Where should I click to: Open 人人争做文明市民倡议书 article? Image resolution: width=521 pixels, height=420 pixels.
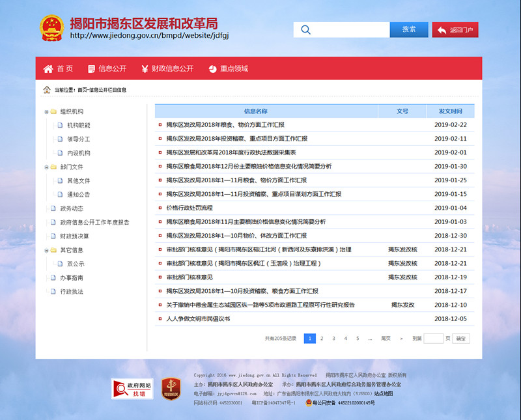tap(198, 319)
